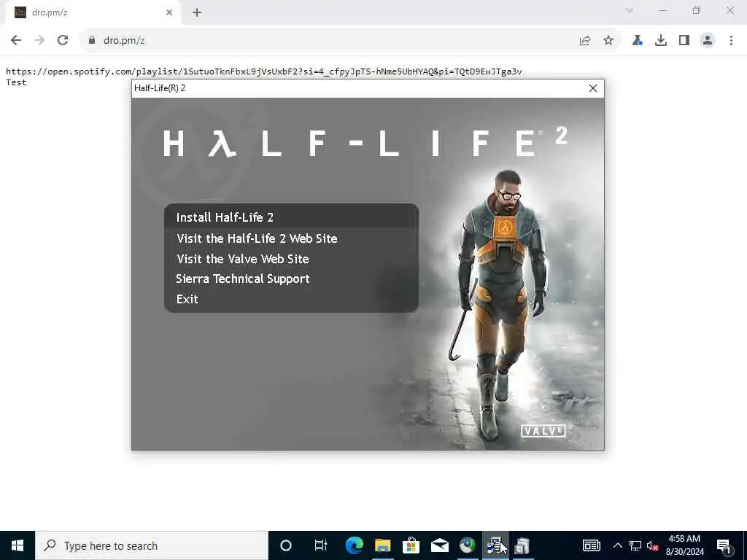The width and height of the screenshot is (747, 560).
Task: Choose Exit in the Half-Life 2 launcher
Action: [187, 299]
